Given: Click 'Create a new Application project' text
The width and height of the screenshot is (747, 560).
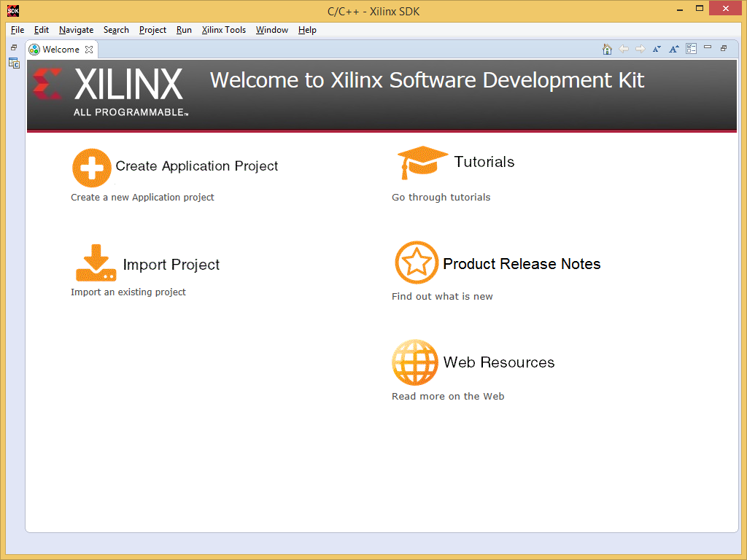Looking at the screenshot, I should 142,197.
